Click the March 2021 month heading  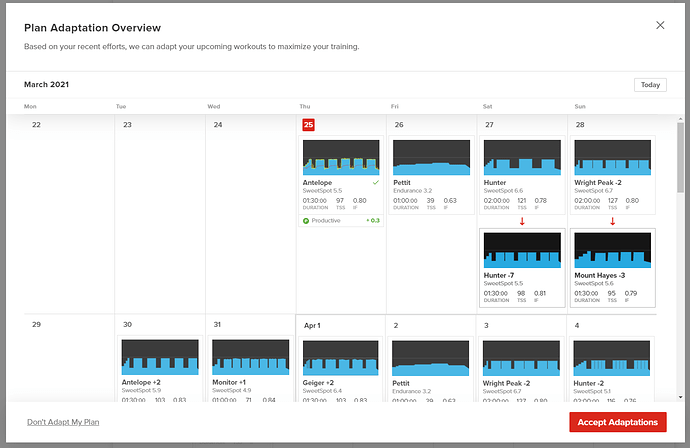click(x=46, y=84)
